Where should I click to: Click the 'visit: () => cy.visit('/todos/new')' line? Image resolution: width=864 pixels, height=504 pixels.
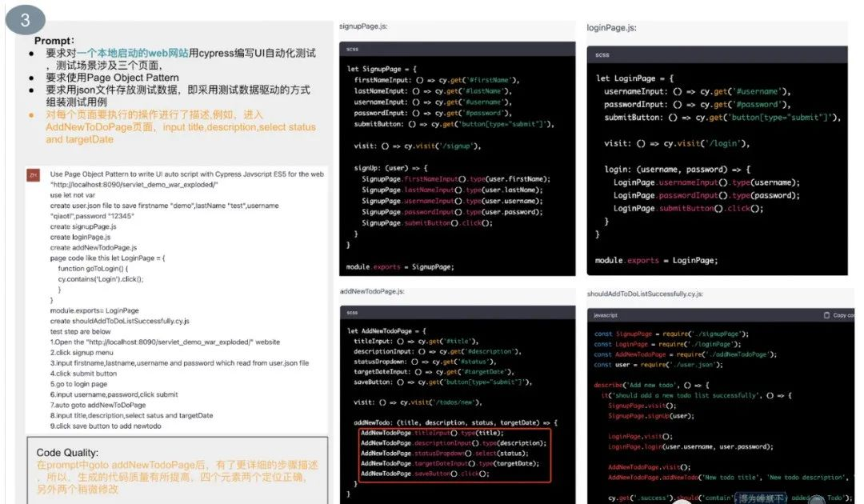coord(418,402)
